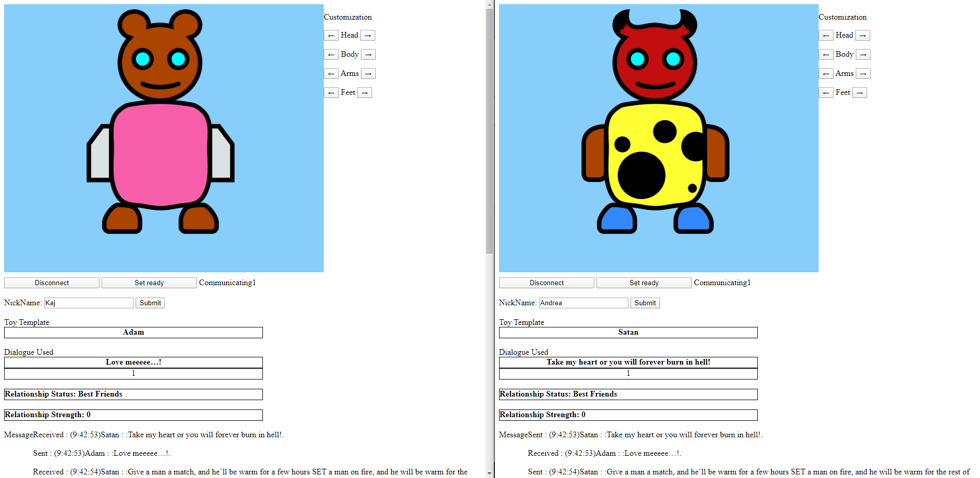Click previous Body arrow in left pane
The height and width of the screenshot is (478, 980).
(331, 55)
